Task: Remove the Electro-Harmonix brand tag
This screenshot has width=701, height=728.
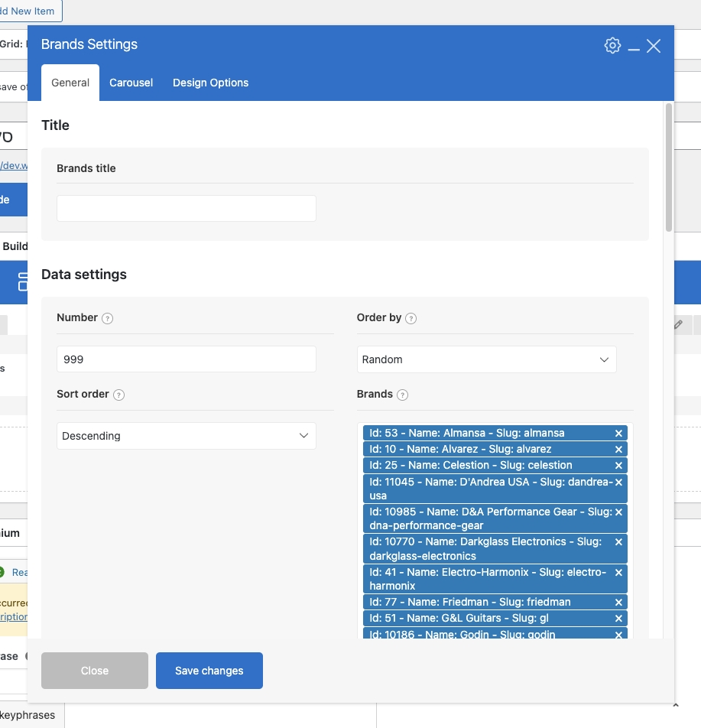Action: point(618,573)
